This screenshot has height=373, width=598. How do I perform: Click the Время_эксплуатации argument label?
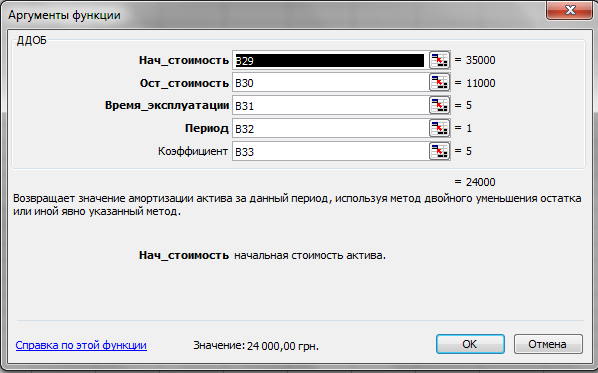point(167,106)
